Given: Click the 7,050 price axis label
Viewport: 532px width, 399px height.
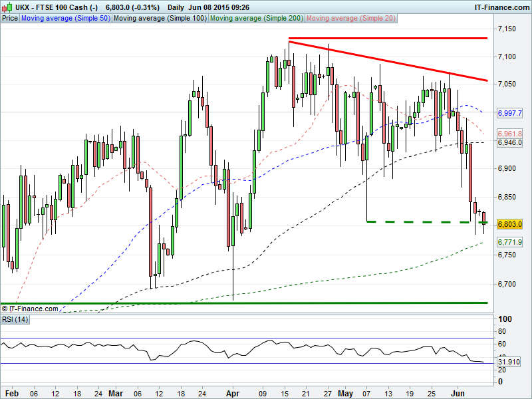Looking at the screenshot, I should (507, 84).
